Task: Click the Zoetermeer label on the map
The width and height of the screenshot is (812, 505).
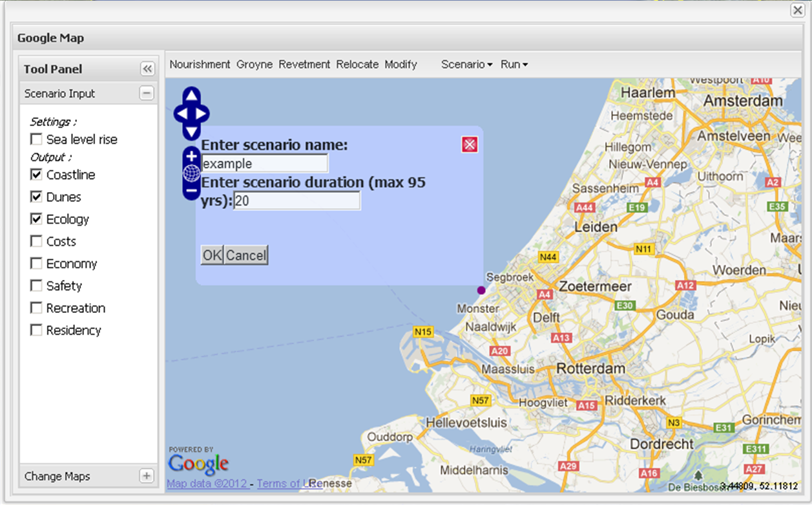Action: click(595, 286)
